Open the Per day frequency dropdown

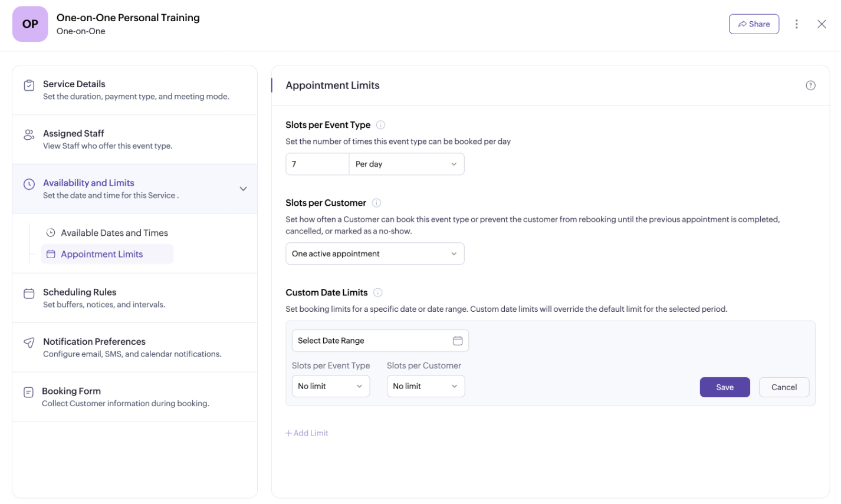pos(406,164)
